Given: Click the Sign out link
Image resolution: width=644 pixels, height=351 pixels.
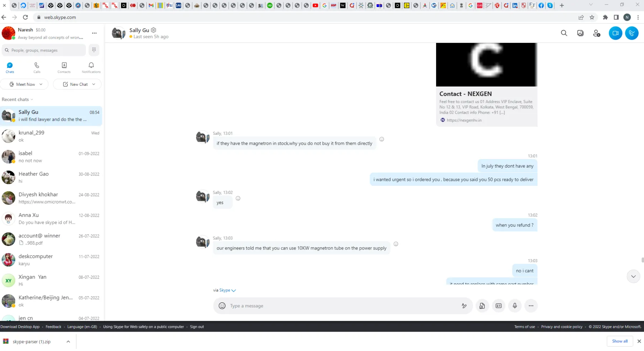Looking at the screenshot, I should (x=197, y=327).
